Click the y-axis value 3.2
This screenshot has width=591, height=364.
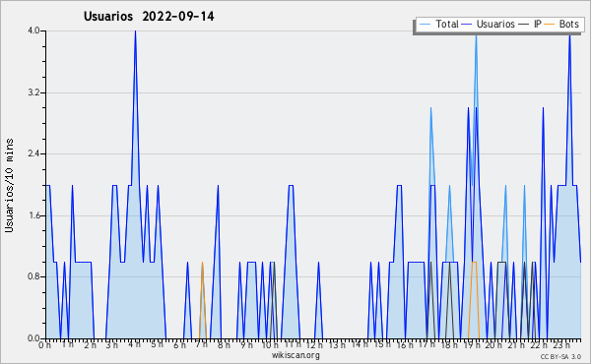(33, 92)
